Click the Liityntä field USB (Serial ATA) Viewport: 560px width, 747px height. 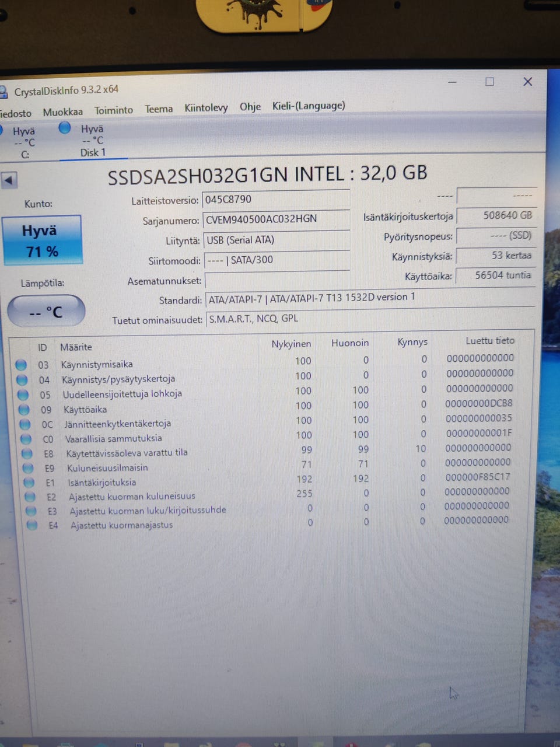(x=277, y=240)
